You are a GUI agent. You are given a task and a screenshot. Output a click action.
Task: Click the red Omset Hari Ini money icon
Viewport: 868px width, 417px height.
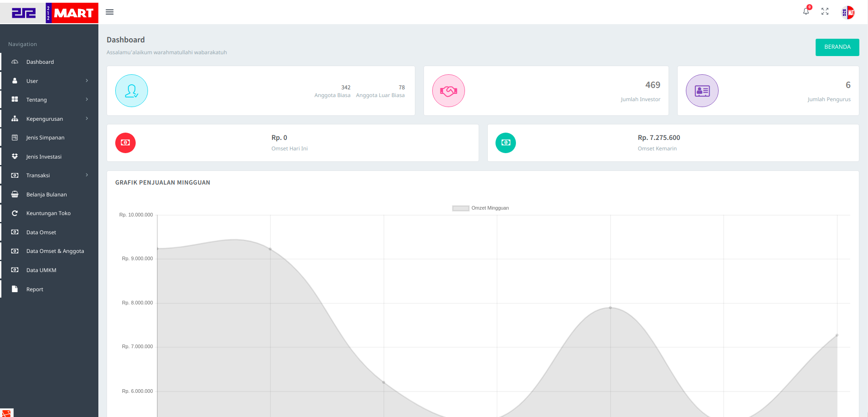125,143
